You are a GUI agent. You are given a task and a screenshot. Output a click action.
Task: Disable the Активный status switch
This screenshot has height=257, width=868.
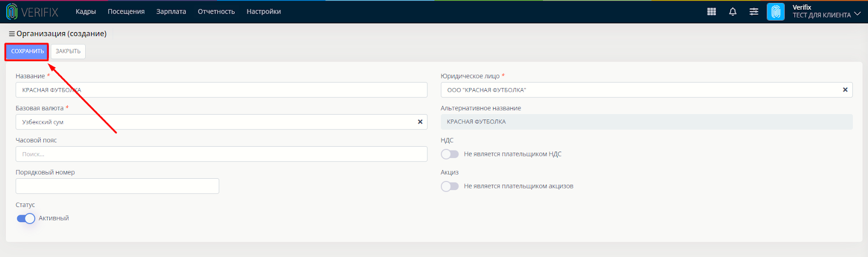click(x=26, y=218)
